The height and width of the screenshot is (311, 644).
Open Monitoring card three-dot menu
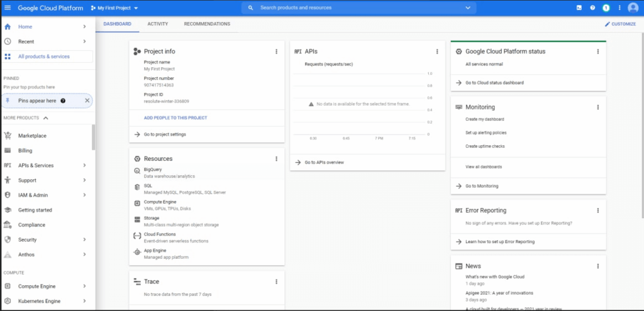point(598,107)
